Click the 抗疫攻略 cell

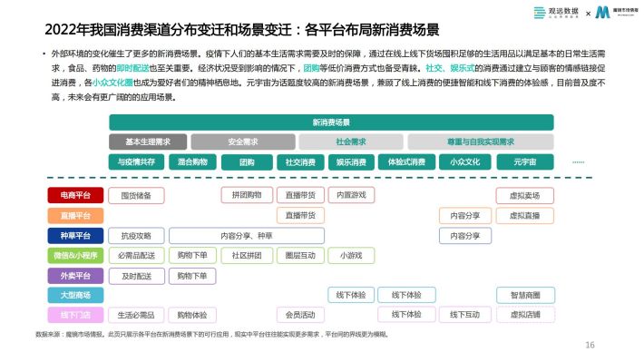tap(136, 236)
